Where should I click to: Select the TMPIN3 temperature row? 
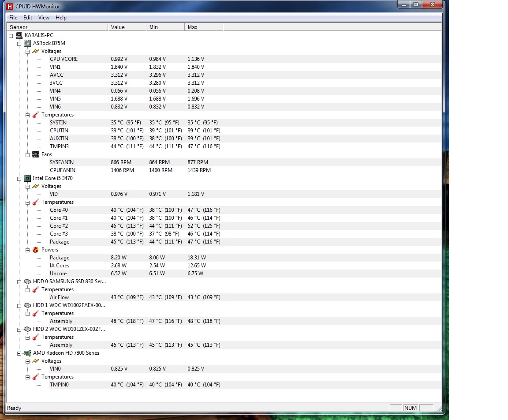point(245,146)
